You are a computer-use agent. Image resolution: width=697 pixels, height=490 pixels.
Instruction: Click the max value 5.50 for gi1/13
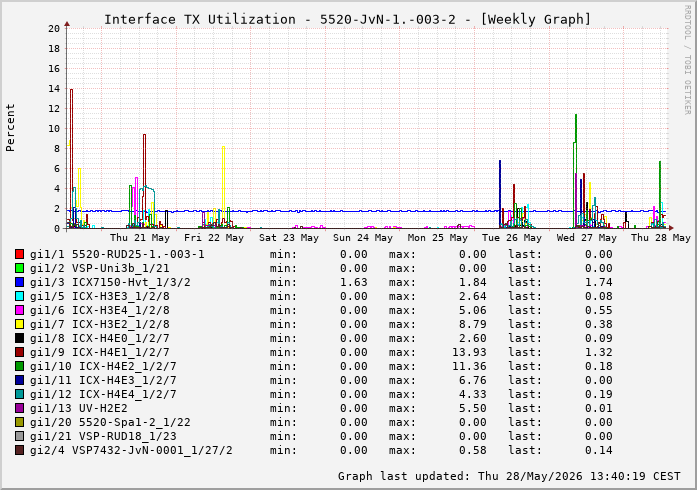473,409
